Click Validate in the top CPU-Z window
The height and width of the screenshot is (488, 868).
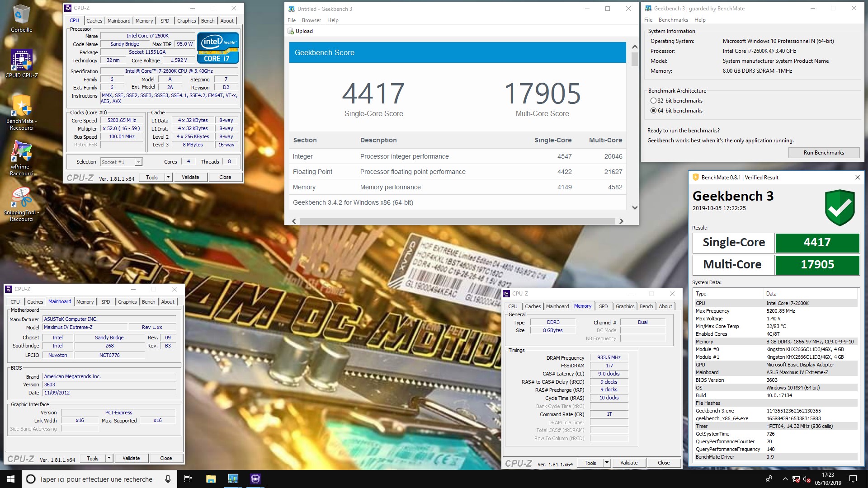coord(190,177)
